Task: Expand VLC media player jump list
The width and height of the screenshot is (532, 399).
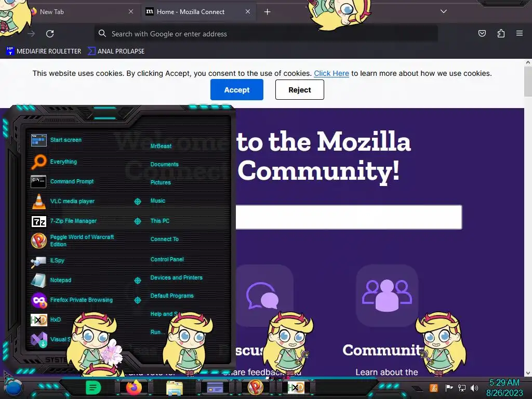Action: click(x=137, y=202)
